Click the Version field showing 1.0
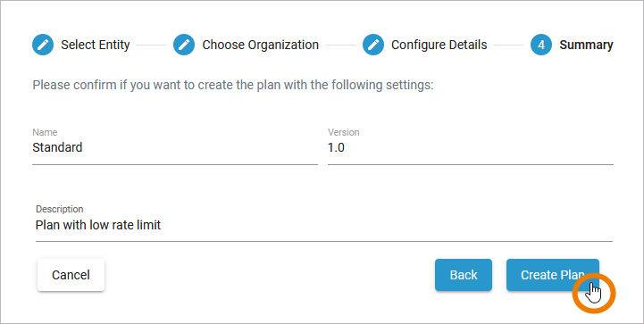644x324 pixels. (471, 147)
